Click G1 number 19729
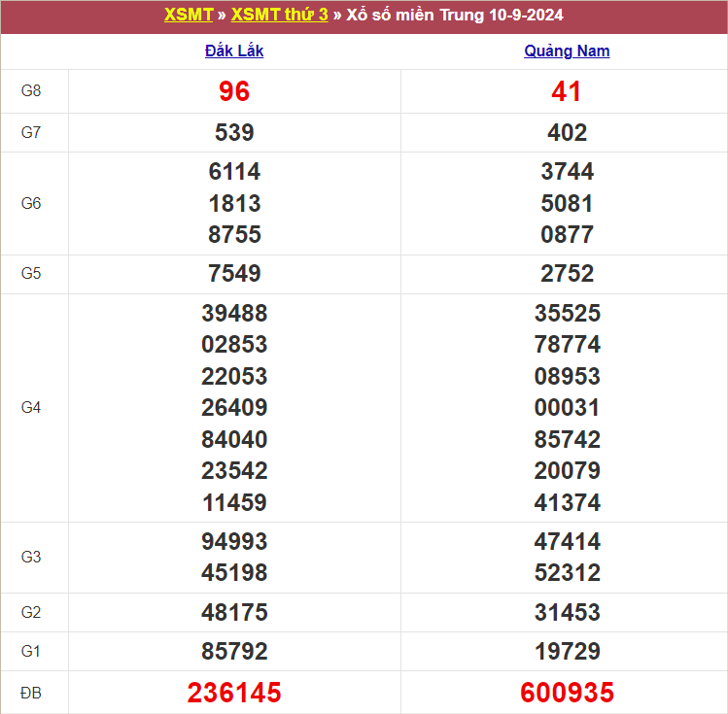This screenshot has height=714, width=728. [x=567, y=652]
